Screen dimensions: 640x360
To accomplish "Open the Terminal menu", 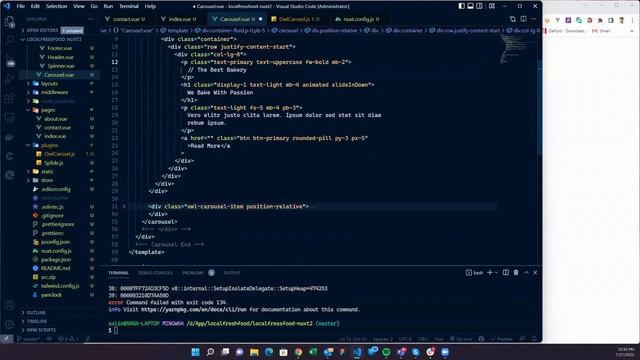I will coord(129,6).
